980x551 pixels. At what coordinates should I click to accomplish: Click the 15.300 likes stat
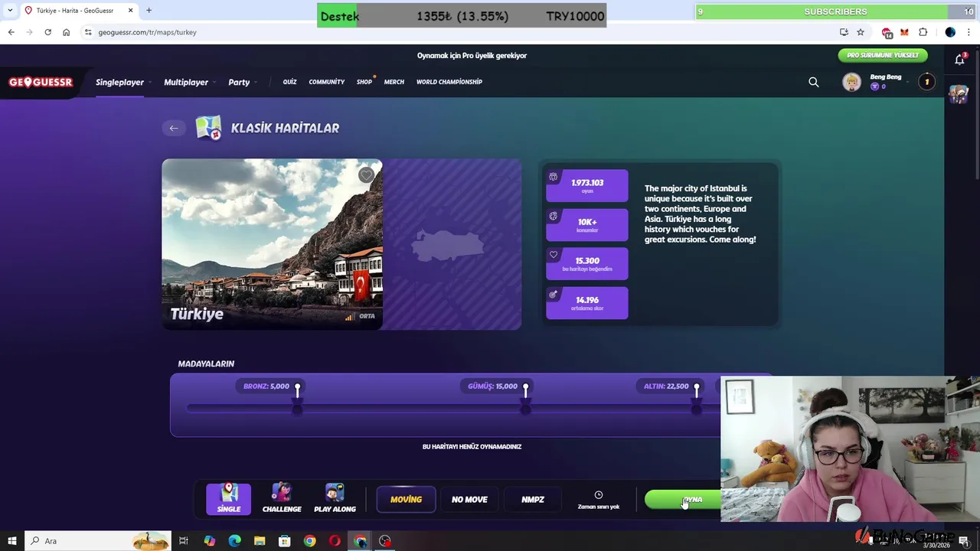(x=586, y=264)
